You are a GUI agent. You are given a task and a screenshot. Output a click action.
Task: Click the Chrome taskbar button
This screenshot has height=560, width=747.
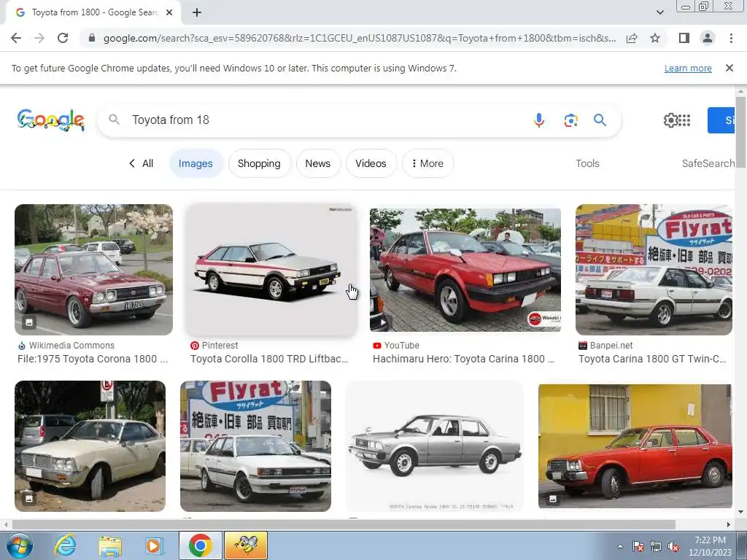point(200,545)
